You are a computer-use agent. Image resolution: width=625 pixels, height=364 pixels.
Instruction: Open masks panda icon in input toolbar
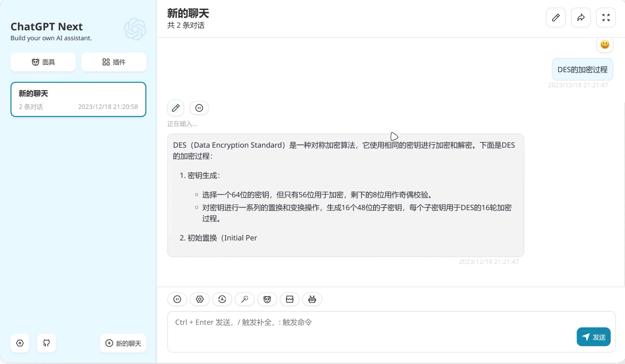pyautogui.click(x=267, y=299)
